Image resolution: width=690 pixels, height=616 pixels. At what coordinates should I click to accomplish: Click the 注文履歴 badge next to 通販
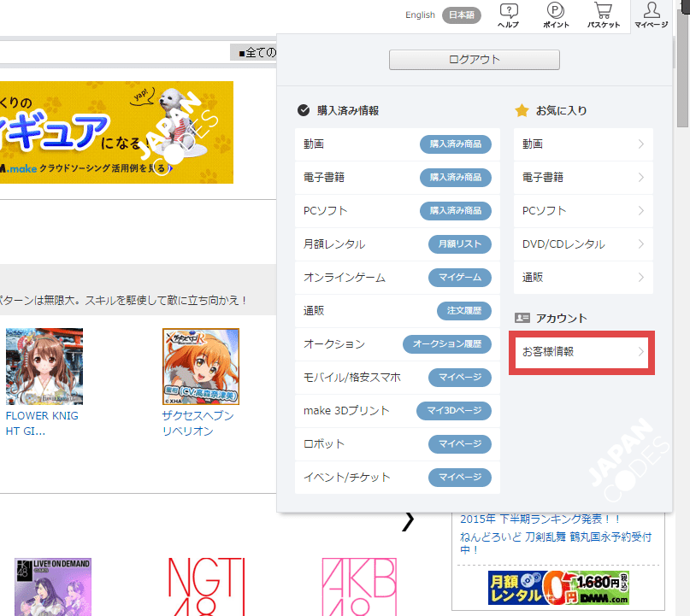[463, 311]
